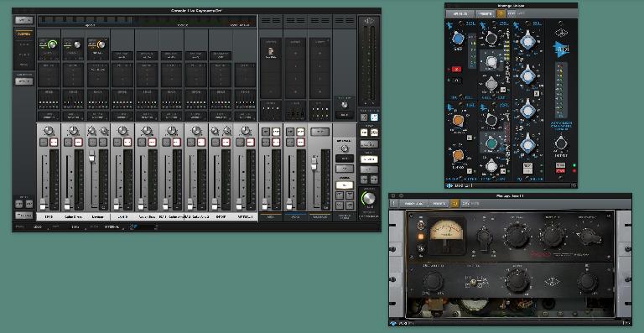This screenshot has width=644, height=333.
Task: Turn the Fairchild time constant knob
Action: click(x=589, y=236)
